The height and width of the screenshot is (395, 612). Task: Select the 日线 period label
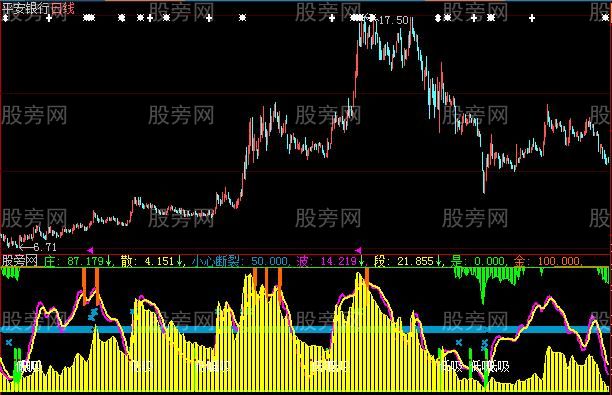coord(62,8)
